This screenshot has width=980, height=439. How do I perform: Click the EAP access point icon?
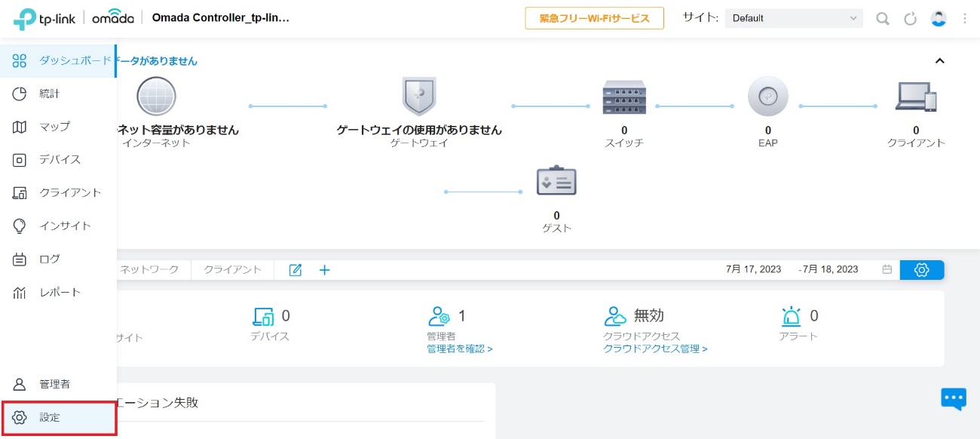pyautogui.click(x=767, y=97)
